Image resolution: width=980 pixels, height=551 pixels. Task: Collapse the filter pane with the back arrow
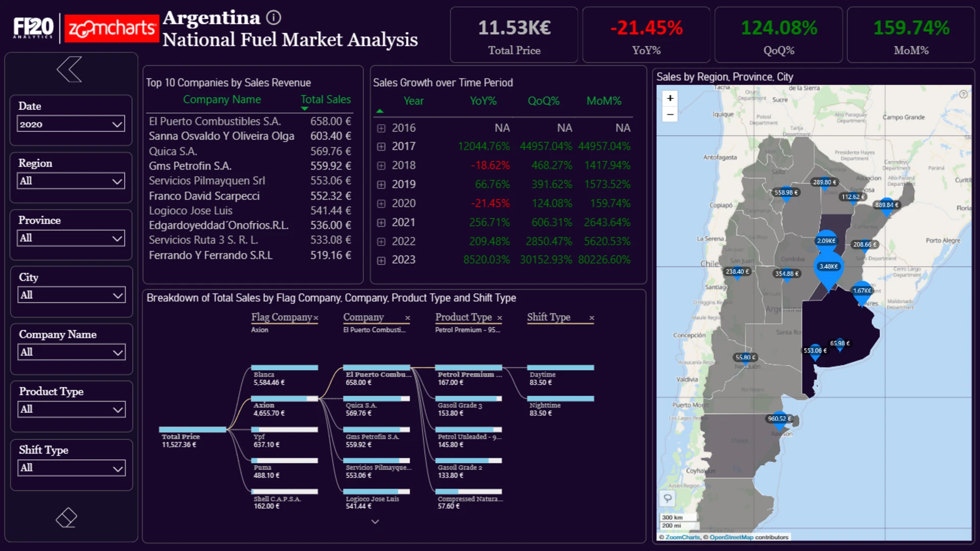point(69,69)
